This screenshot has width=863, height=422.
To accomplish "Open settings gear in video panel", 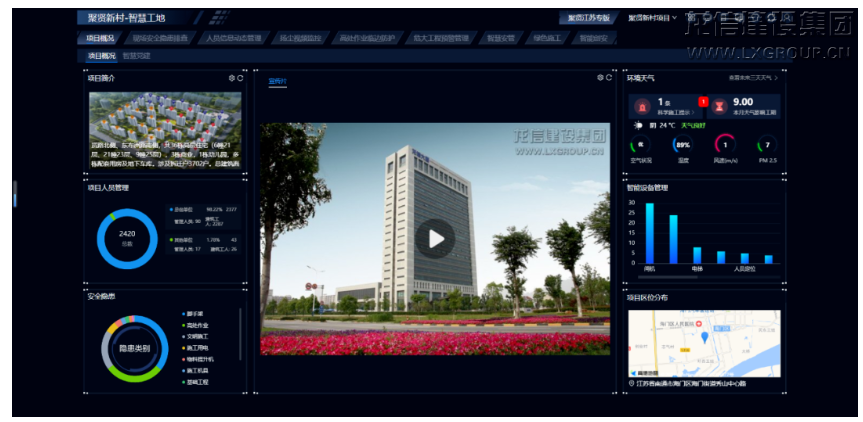I will tap(600, 78).
